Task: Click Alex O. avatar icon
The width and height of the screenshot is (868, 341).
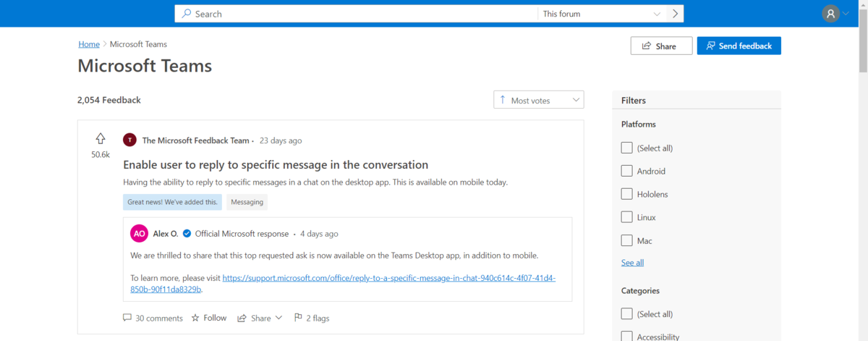Action: 140,234
